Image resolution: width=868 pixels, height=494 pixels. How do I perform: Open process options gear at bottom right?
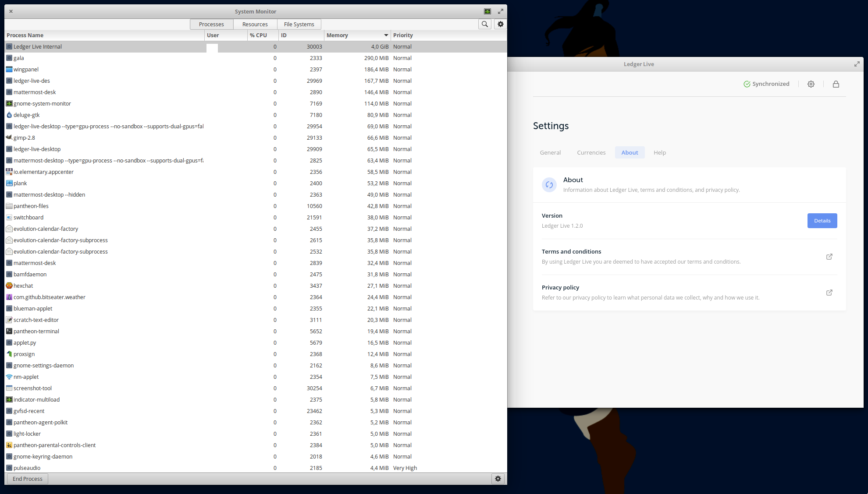tap(498, 479)
